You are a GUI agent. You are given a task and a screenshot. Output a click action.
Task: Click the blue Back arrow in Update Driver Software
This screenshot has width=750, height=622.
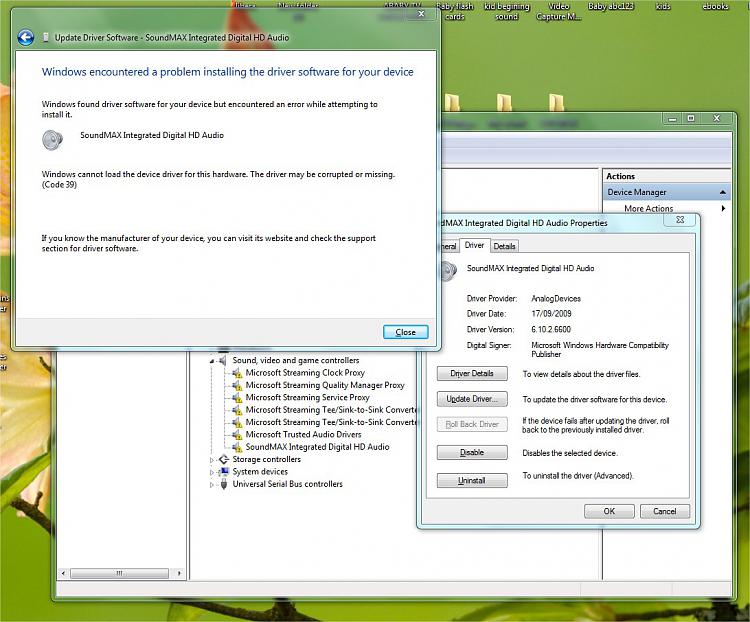click(26, 37)
